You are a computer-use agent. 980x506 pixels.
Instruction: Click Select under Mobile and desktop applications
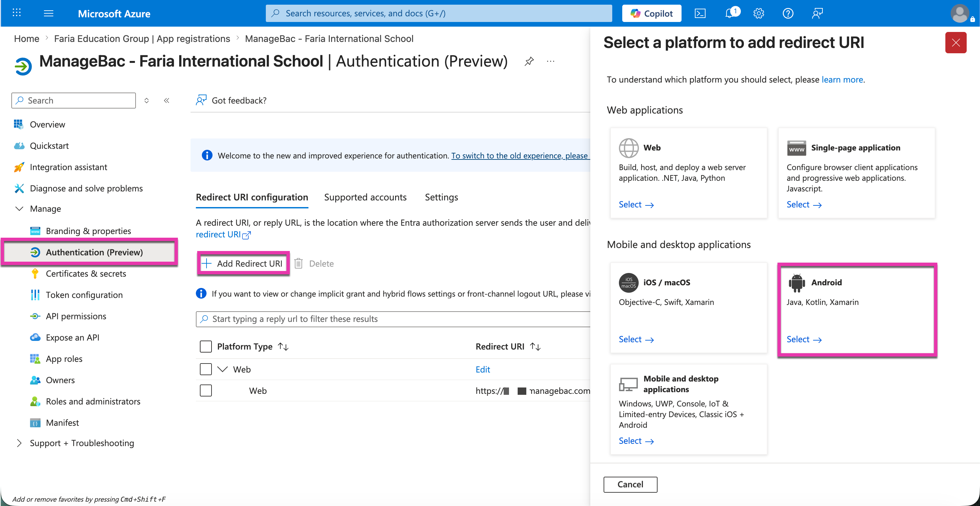tap(636, 441)
